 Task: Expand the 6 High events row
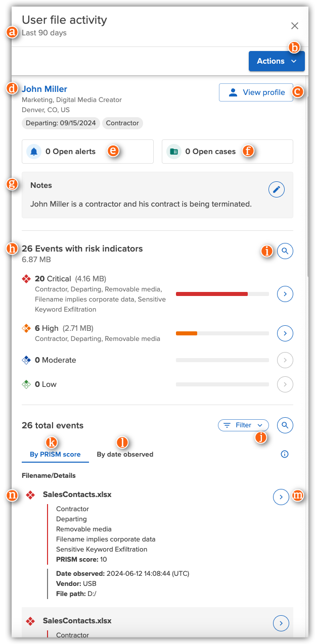pos(285,333)
